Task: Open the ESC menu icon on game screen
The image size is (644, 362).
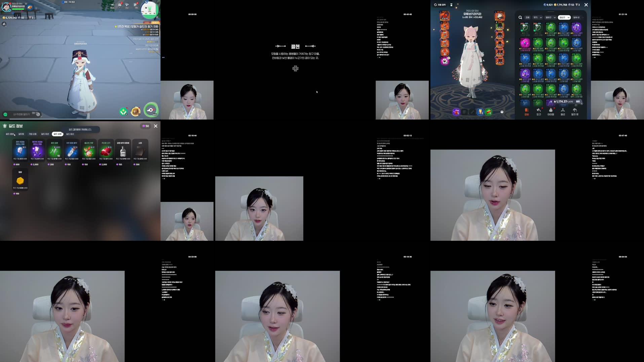Action: click(135, 4)
